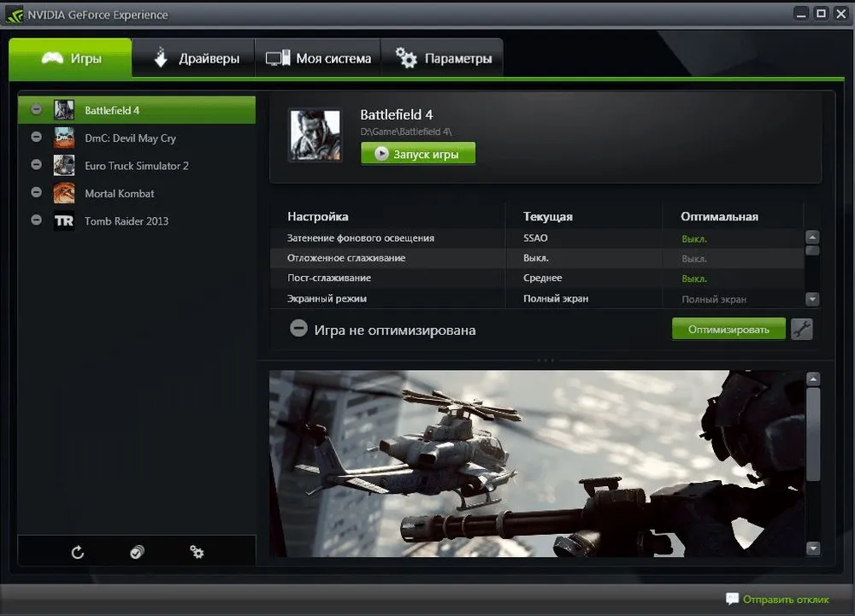Click the status icon beside Mortal Kombat

[x=36, y=192]
